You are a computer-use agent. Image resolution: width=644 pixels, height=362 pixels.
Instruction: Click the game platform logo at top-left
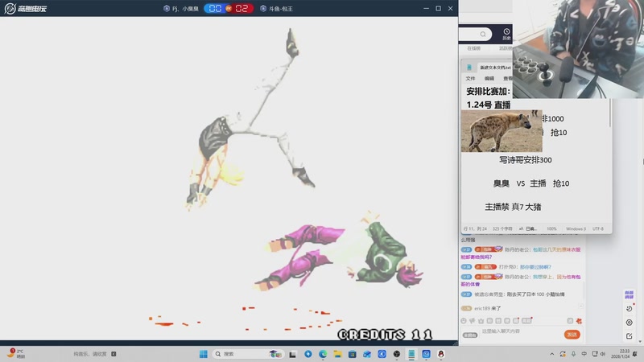(x=26, y=8)
